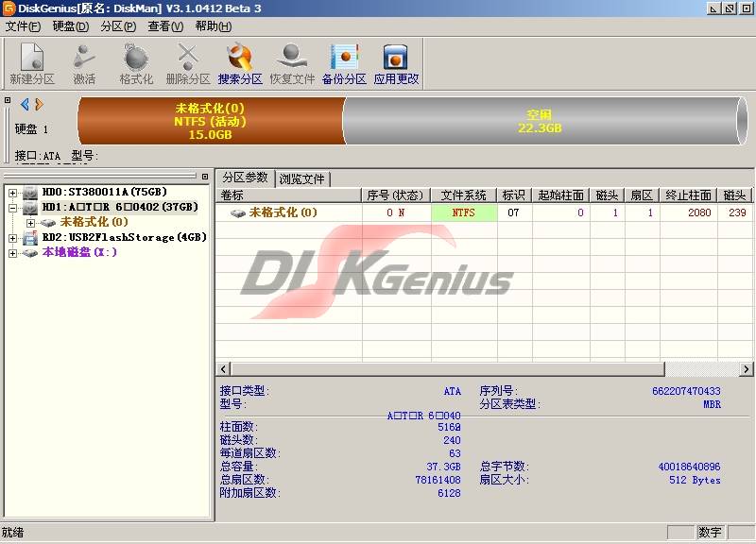Click the Recover Files (恢复文件) icon
Screen dimensions: 756x544
(x=292, y=64)
